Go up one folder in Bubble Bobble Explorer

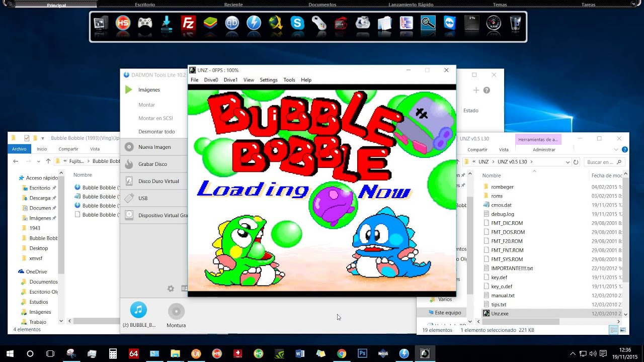[x=48, y=161]
